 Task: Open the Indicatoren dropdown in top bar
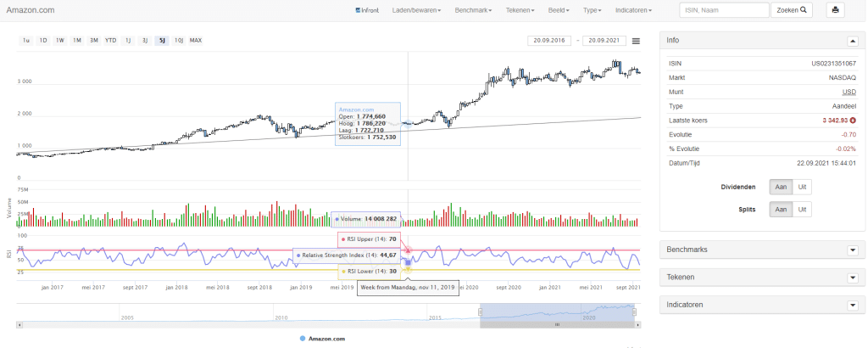click(x=633, y=10)
